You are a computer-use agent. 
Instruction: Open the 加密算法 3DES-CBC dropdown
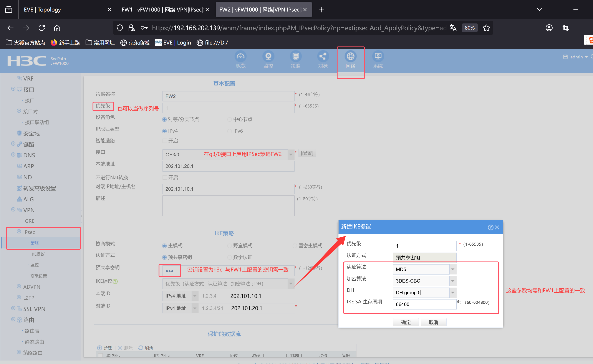point(452,281)
